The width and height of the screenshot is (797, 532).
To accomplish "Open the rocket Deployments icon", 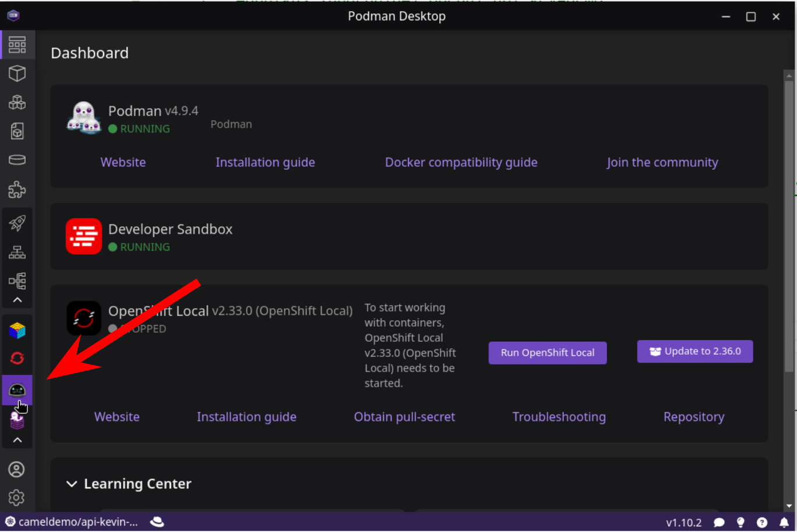I will click(17, 223).
